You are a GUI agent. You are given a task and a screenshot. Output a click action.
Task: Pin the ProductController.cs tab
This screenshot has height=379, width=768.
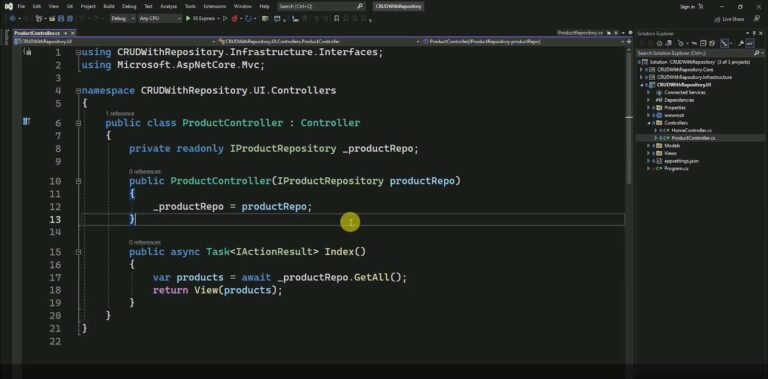pos(65,33)
